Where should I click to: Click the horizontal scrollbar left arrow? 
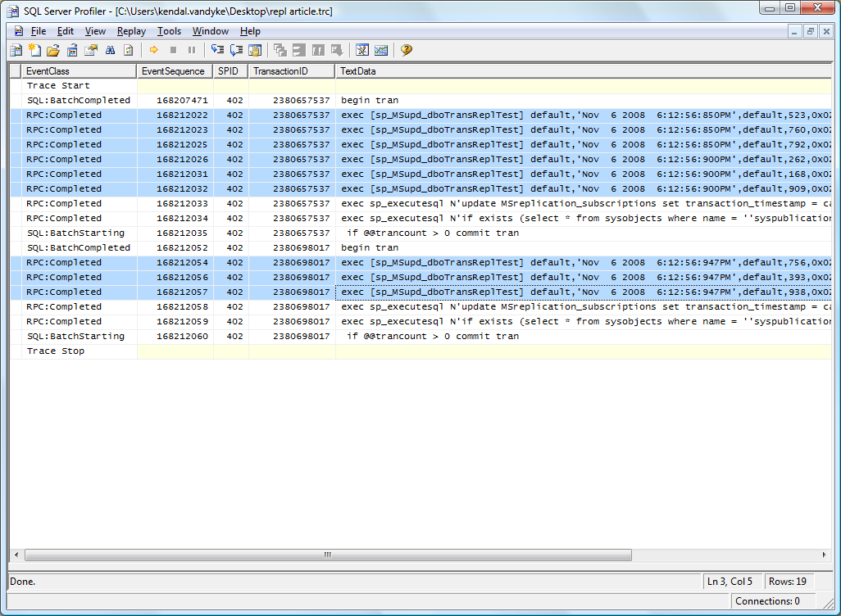coord(16,555)
